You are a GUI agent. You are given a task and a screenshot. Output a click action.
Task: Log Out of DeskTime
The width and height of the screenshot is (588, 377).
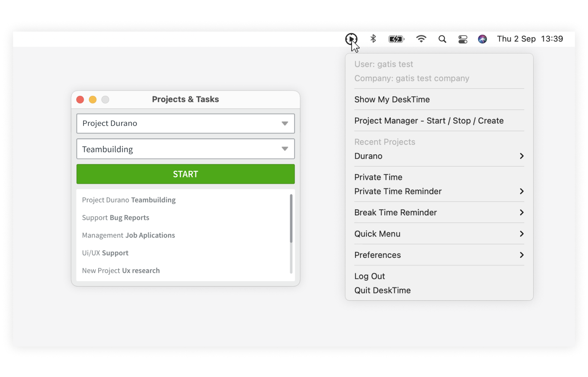(x=369, y=276)
